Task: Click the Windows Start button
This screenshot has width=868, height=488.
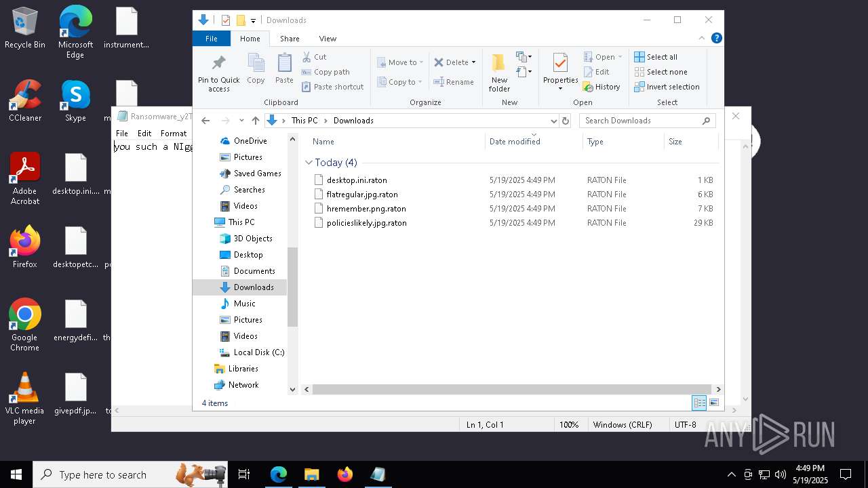Action: [x=16, y=474]
